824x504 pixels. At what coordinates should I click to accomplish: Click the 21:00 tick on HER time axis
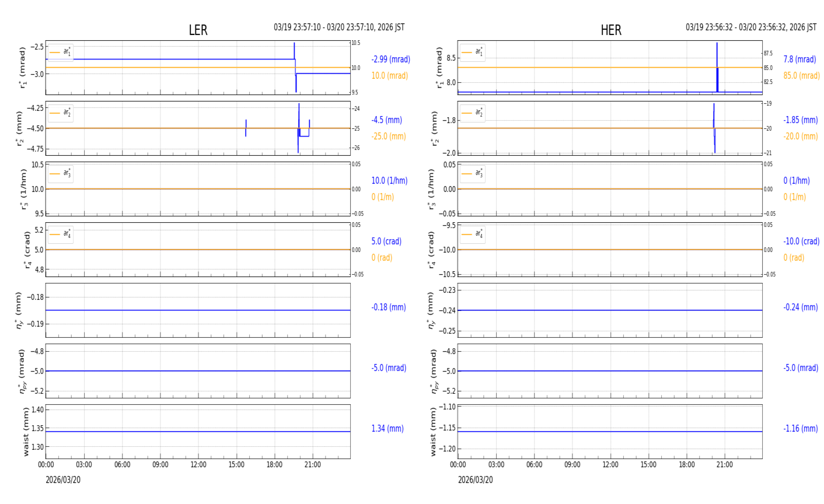725,465
